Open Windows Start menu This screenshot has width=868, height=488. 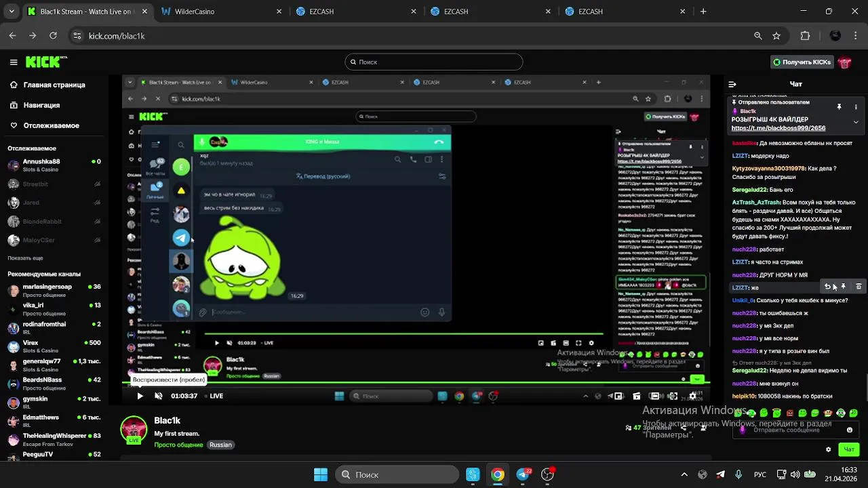(321, 474)
